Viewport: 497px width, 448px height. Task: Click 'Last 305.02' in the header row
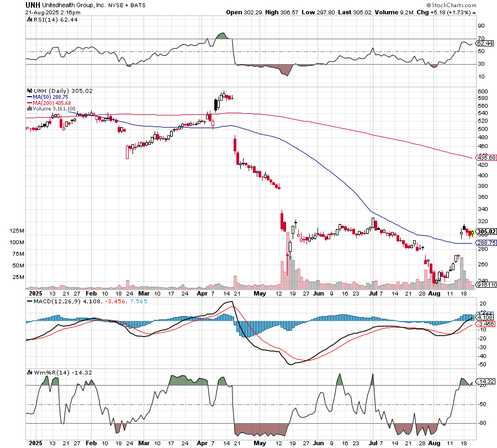point(355,12)
